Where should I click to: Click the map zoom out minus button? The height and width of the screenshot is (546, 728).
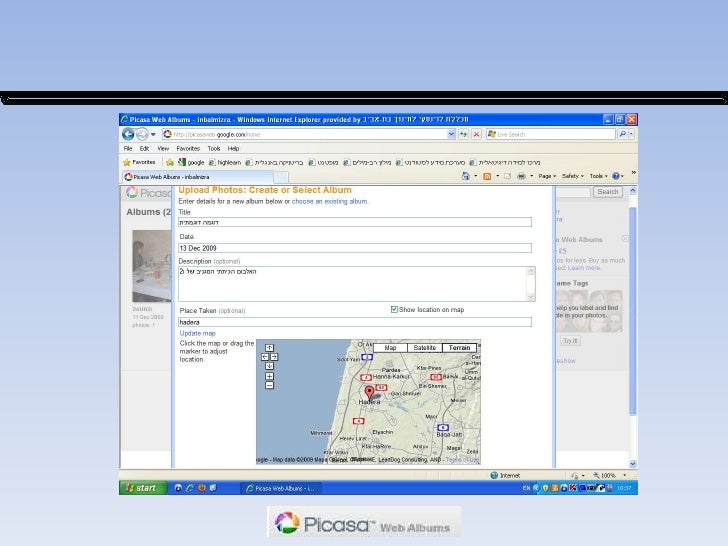pyautogui.click(x=269, y=385)
